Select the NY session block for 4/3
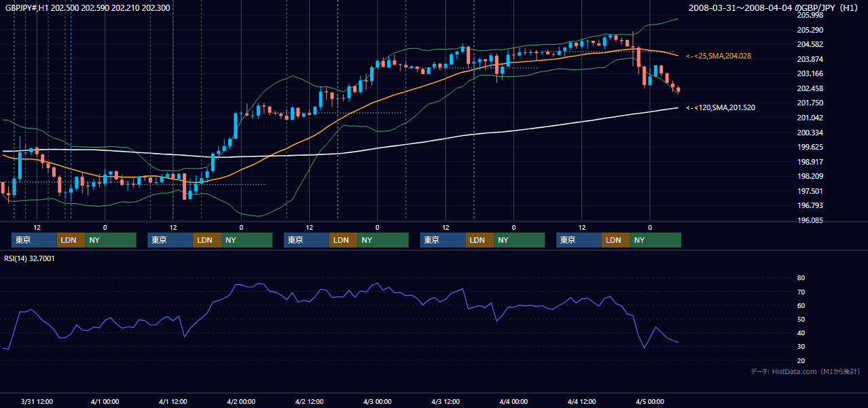 click(x=520, y=240)
